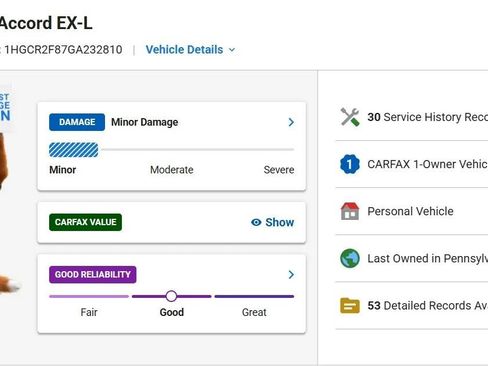Click the globe Last Owned icon
The height and width of the screenshot is (366, 488).
350,258
